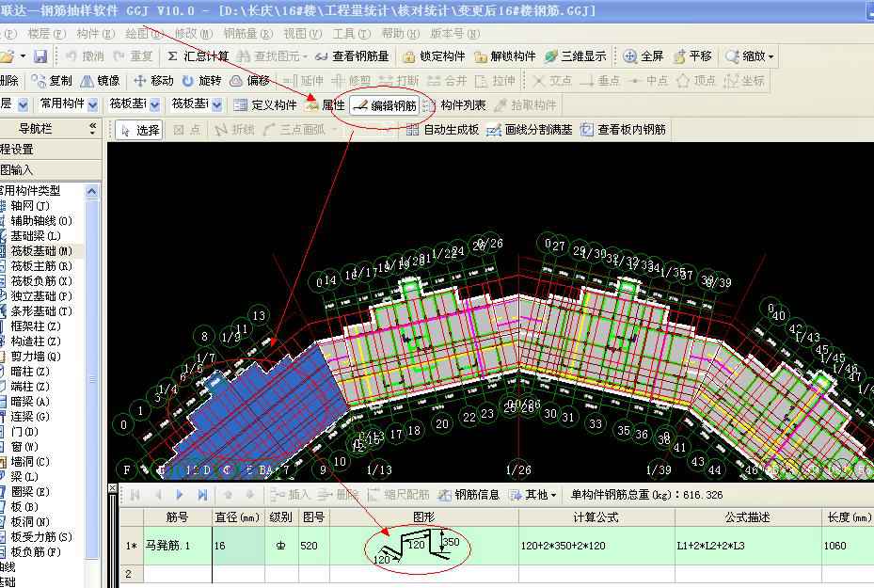The width and height of the screenshot is (874, 588).
Task: Open the 程设置 settings section
Action: 50,150
